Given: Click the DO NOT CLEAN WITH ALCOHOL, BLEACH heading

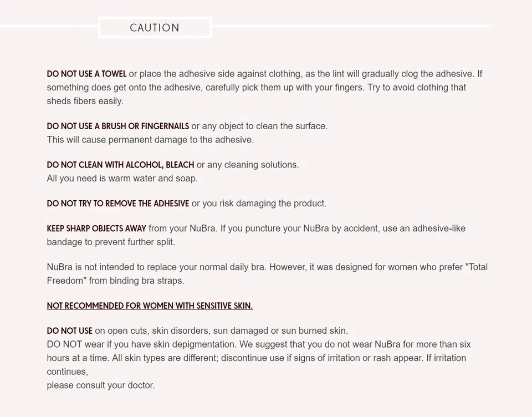Looking at the screenshot, I should click(x=120, y=165).
